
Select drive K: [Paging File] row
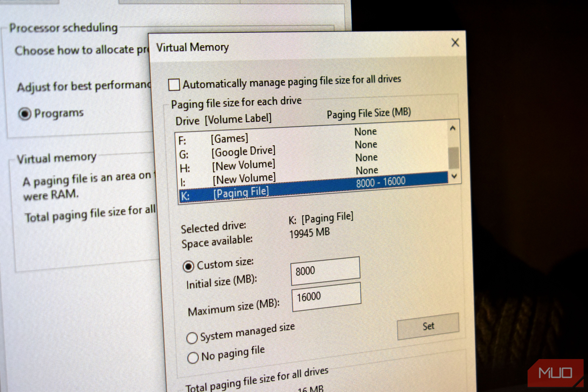[314, 187]
